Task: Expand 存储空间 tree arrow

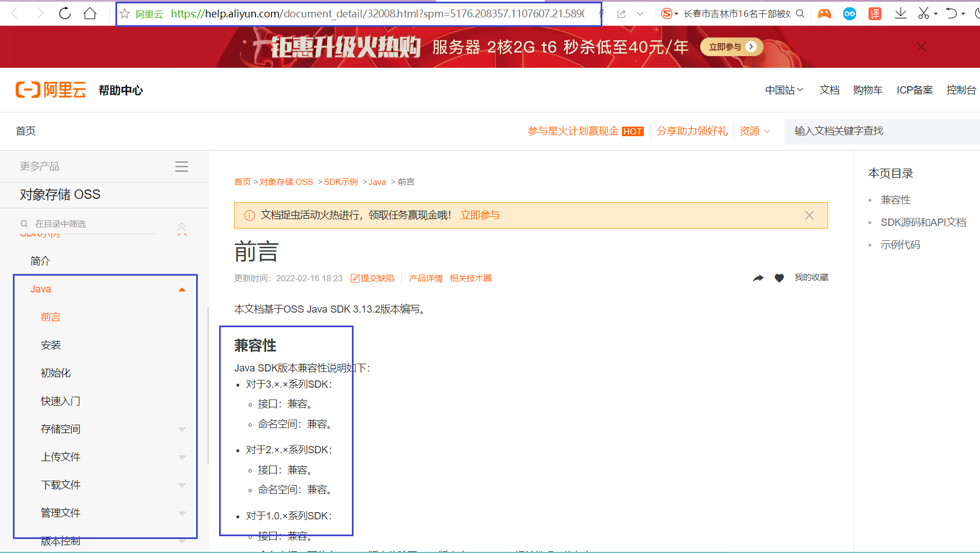Action: pos(182,430)
